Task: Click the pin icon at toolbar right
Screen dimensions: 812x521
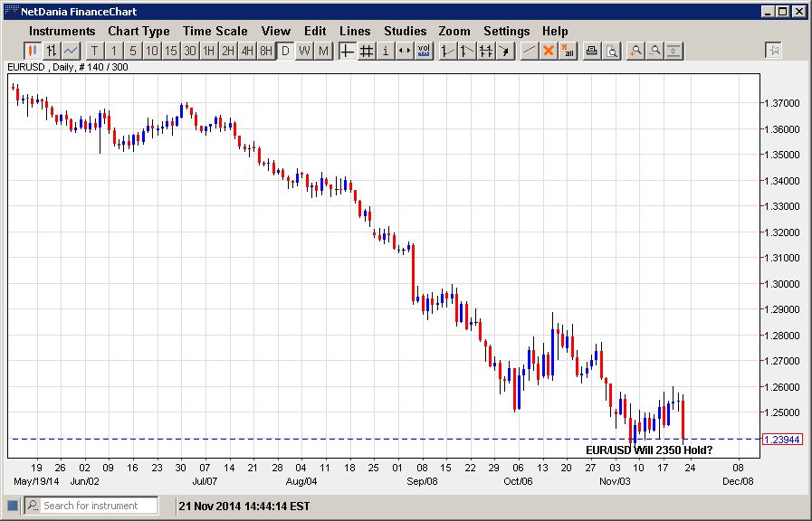Action: click(773, 50)
